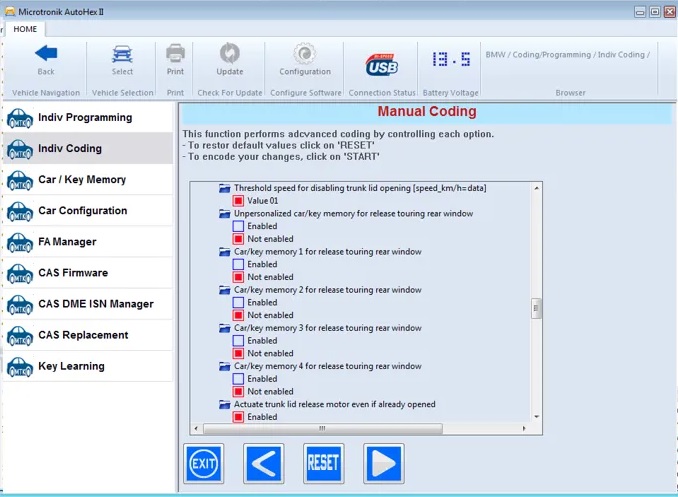Viewport: 678px width, 497px height.
Task: Click the EXIT button
Action: point(204,463)
